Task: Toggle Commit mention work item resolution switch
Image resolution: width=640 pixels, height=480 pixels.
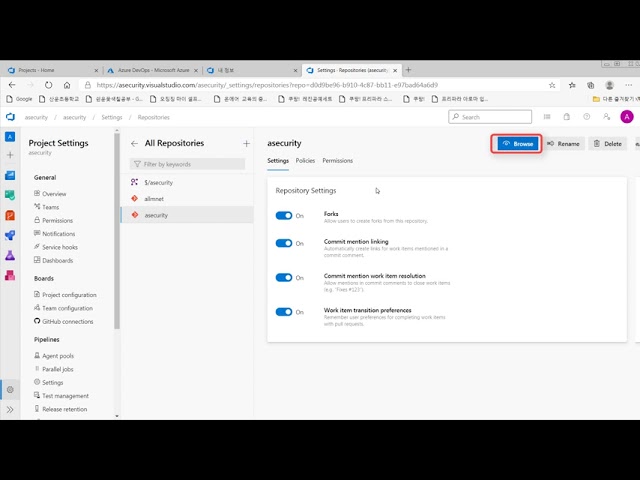Action: 284,278
